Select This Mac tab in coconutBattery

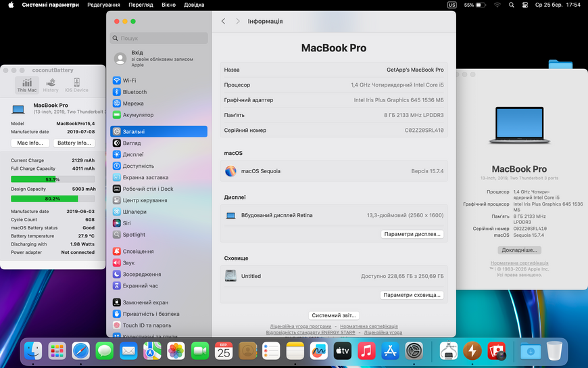[27, 85]
